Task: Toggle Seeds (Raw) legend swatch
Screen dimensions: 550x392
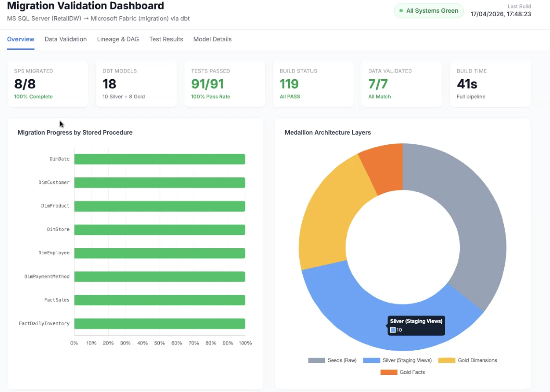Action: tap(316, 360)
